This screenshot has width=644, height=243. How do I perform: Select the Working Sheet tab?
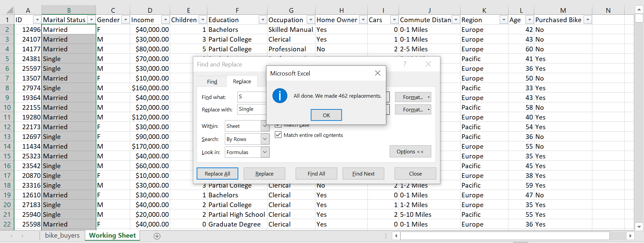coord(112,236)
